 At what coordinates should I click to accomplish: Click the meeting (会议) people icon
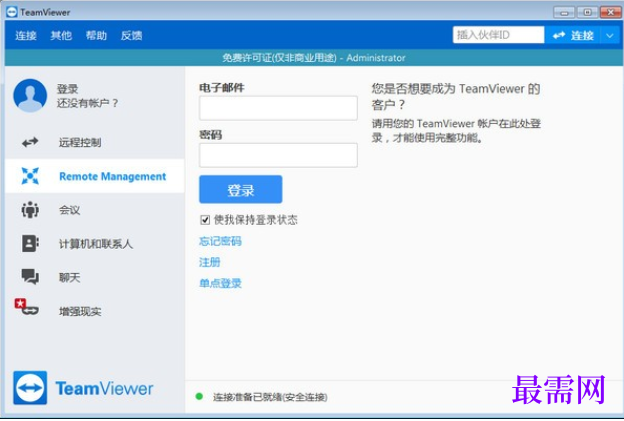point(30,210)
